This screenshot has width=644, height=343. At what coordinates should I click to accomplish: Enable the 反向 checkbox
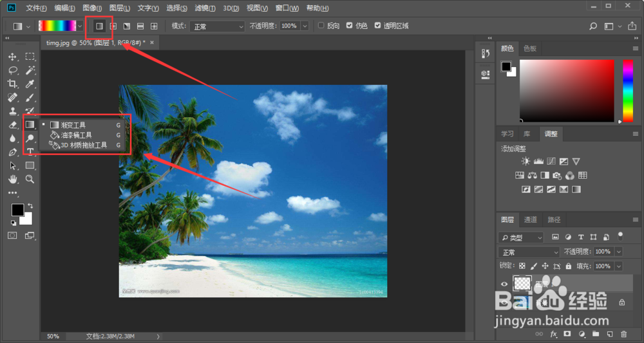(321, 26)
